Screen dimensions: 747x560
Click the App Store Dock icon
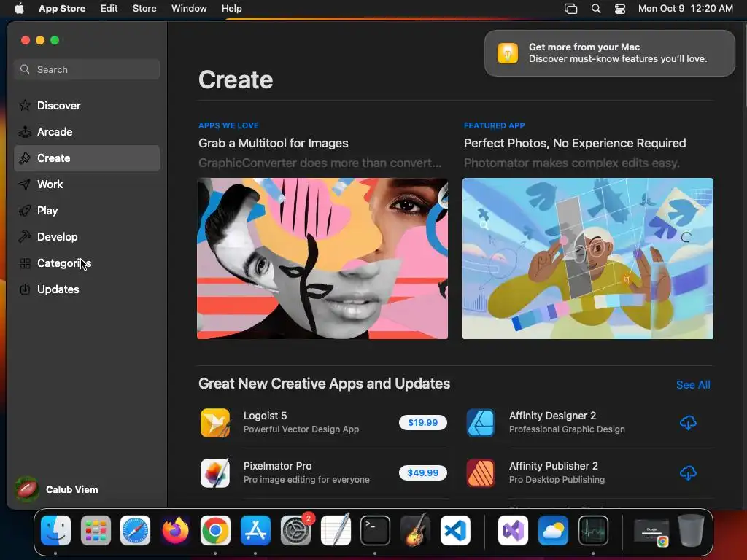coord(255,530)
